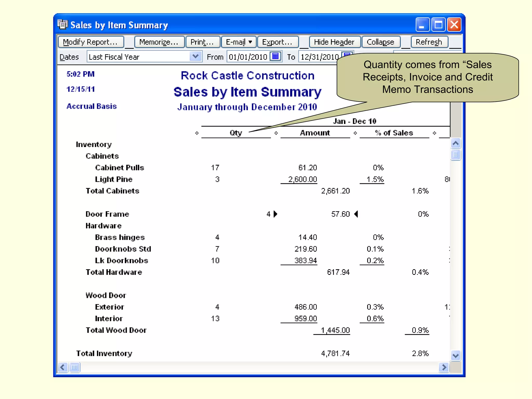The width and height of the screenshot is (532, 399).
Task: Refresh the report
Action: click(429, 42)
